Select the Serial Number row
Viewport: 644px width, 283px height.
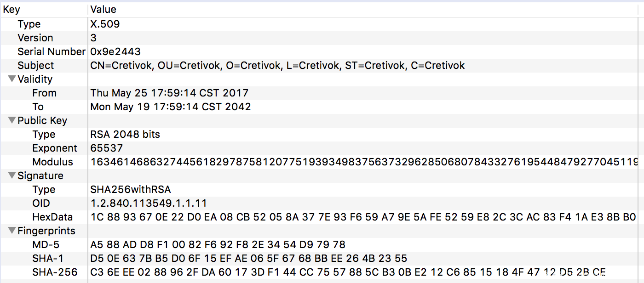tap(51, 52)
